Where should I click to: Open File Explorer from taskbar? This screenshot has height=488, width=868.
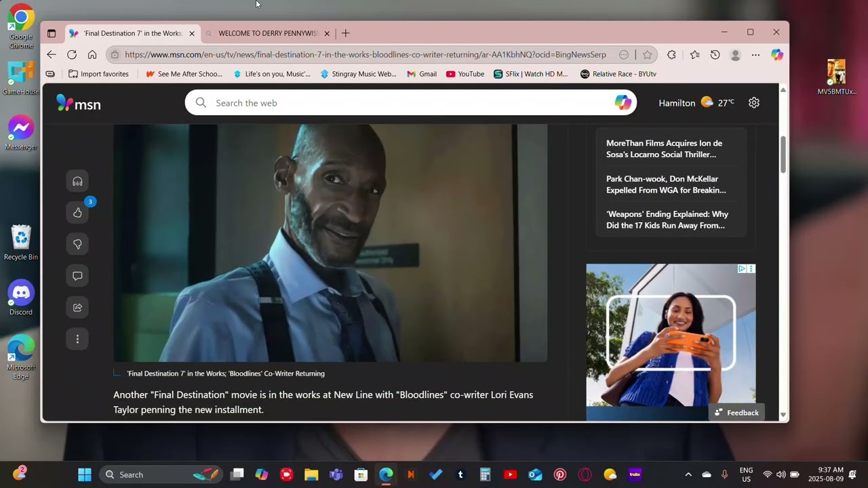(311, 474)
